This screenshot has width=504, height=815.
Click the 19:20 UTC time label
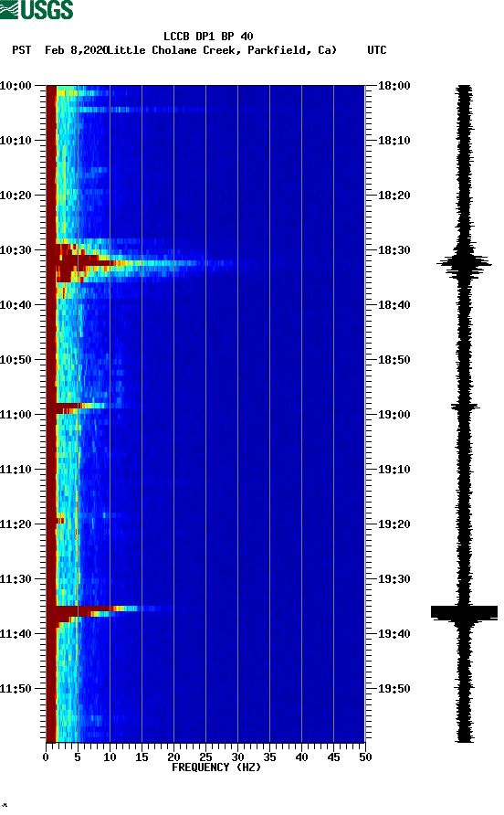tap(394, 524)
